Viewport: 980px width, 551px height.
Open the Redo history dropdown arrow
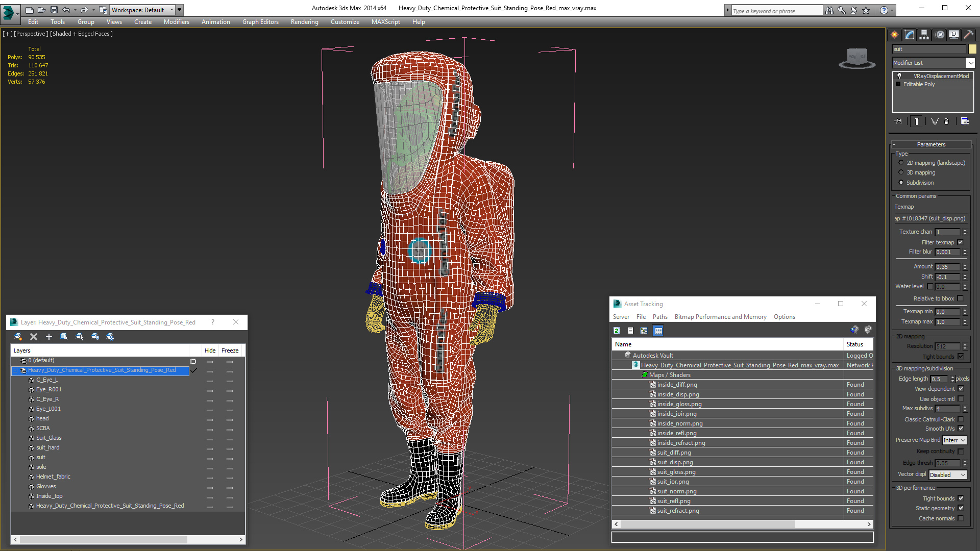(93, 10)
